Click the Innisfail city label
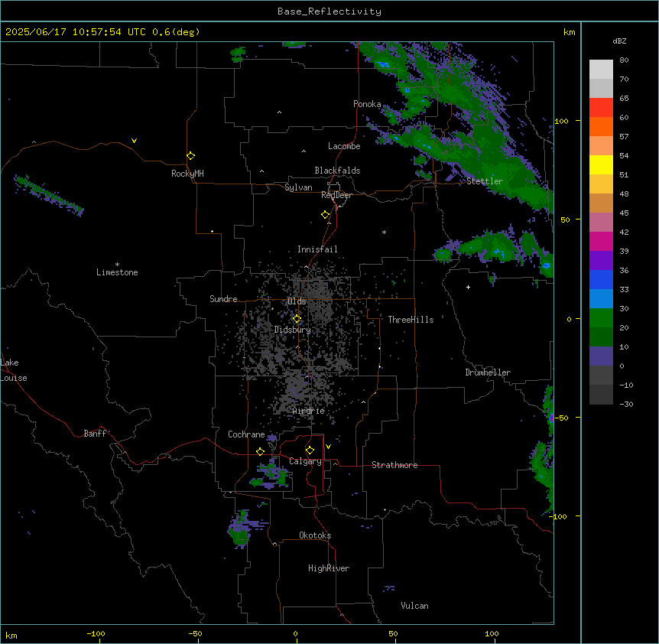The image size is (659, 644). point(317,249)
